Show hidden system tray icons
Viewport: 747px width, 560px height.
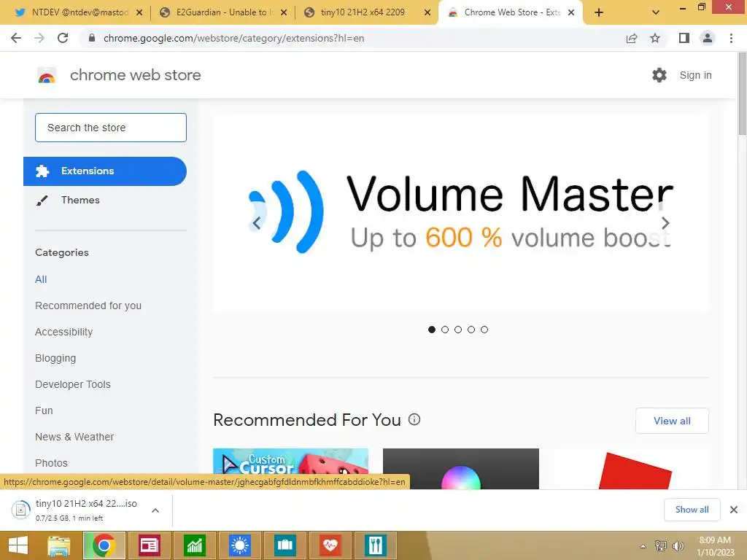click(x=643, y=546)
